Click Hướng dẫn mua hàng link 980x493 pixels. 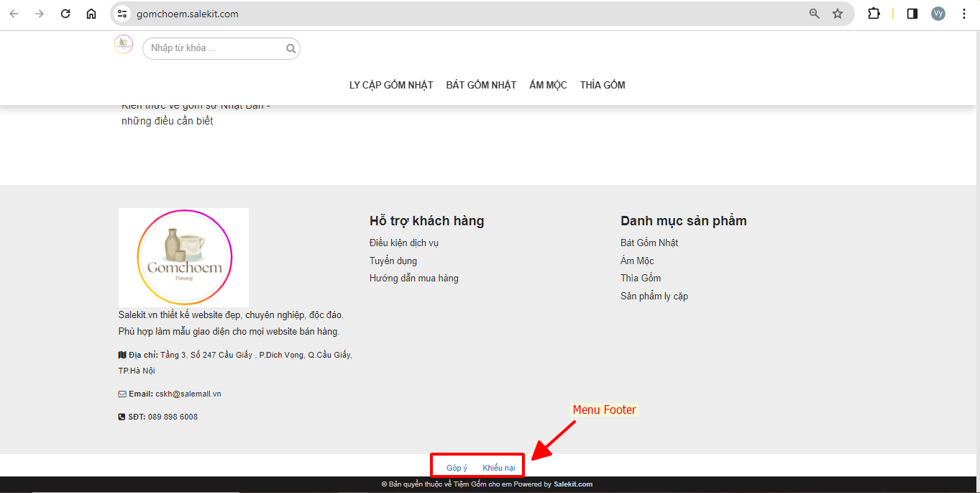pyautogui.click(x=414, y=278)
